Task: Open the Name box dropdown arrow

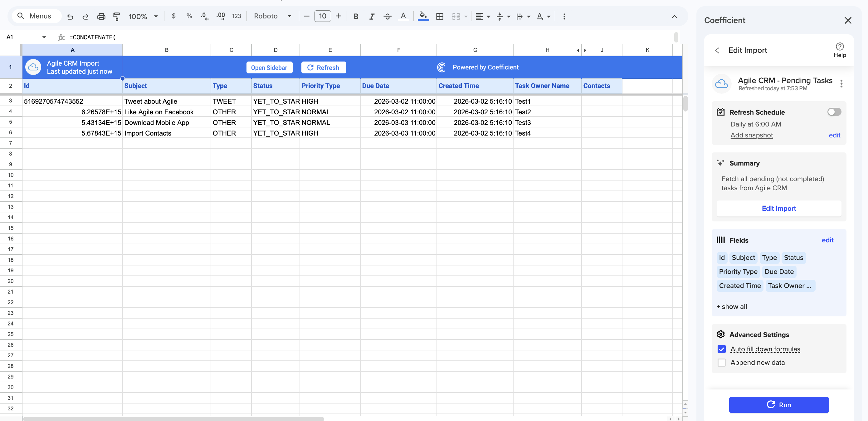Action: coord(44,37)
